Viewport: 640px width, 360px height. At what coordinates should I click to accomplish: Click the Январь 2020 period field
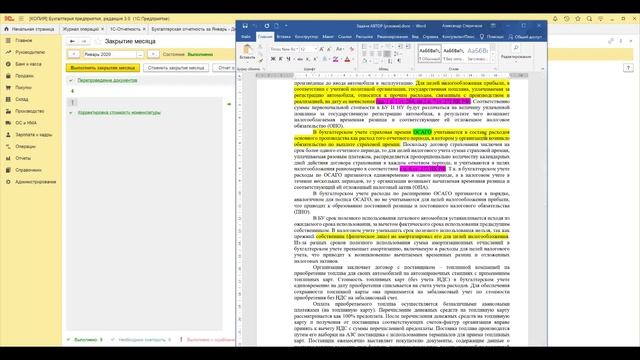[109, 54]
